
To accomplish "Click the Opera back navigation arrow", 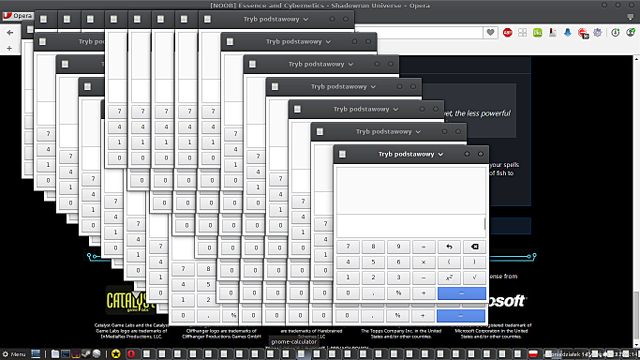I will (10, 33).
